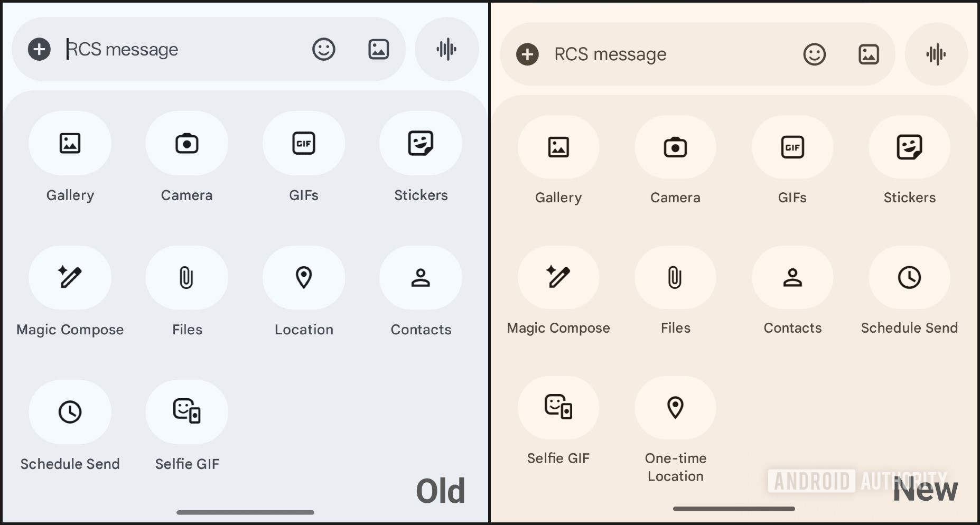
Task: Tap gallery icon inside old message bar
Action: click(x=378, y=49)
